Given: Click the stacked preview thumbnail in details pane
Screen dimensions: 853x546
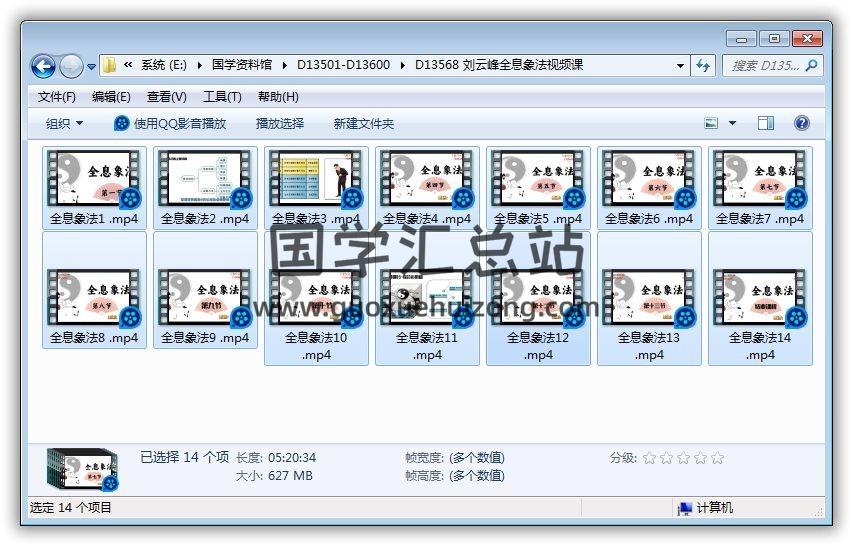Looking at the screenshot, I should 83,469.
